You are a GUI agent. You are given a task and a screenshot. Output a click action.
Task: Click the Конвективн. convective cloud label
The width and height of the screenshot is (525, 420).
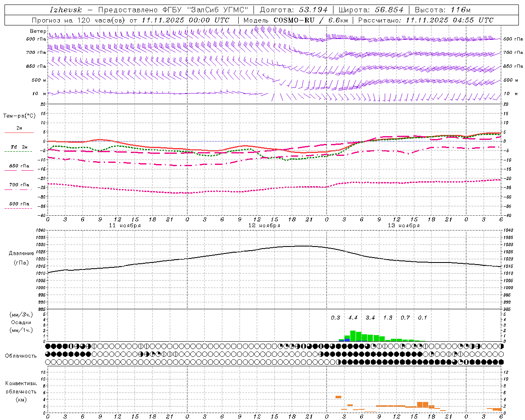(x=21, y=383)
